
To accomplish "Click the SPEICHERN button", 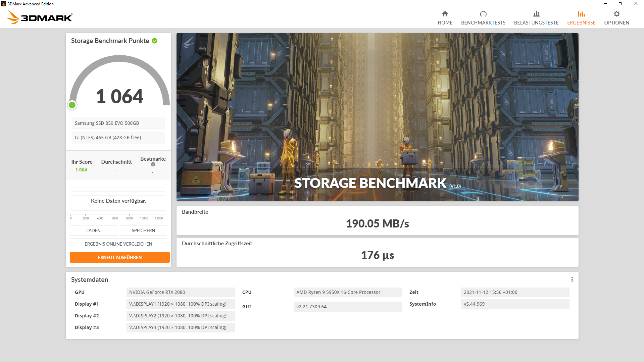I will click(143, 230).
